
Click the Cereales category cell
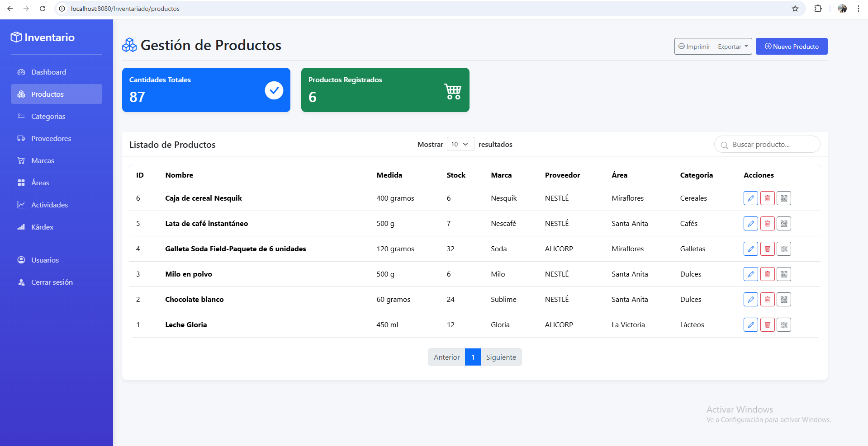tap(693, 198)
